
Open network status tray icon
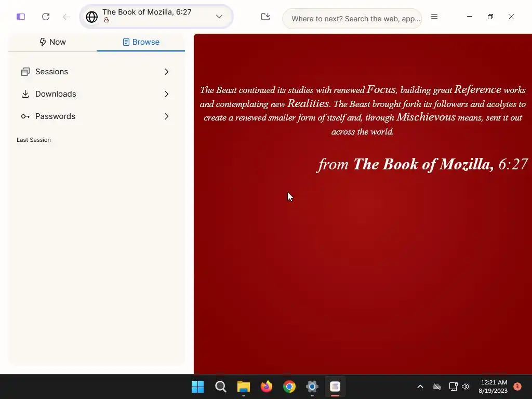[453, 387]
